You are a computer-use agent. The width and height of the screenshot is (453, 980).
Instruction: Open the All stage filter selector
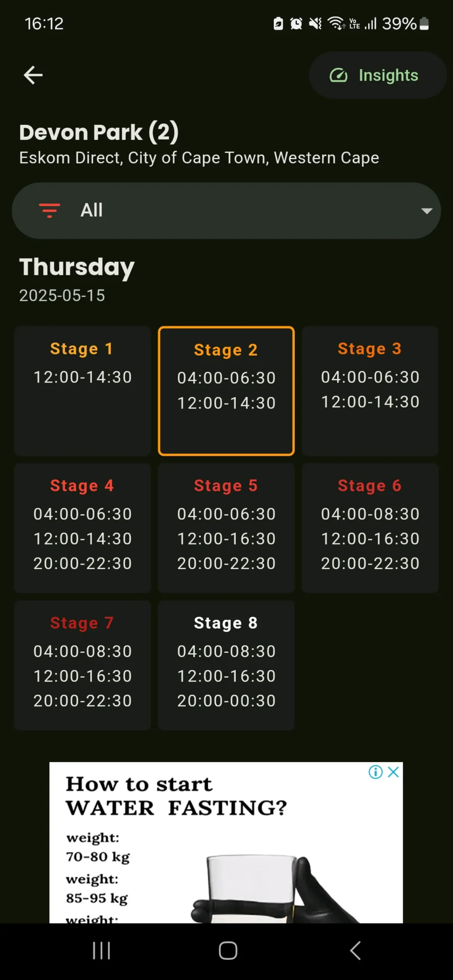[x=226, y=211]
